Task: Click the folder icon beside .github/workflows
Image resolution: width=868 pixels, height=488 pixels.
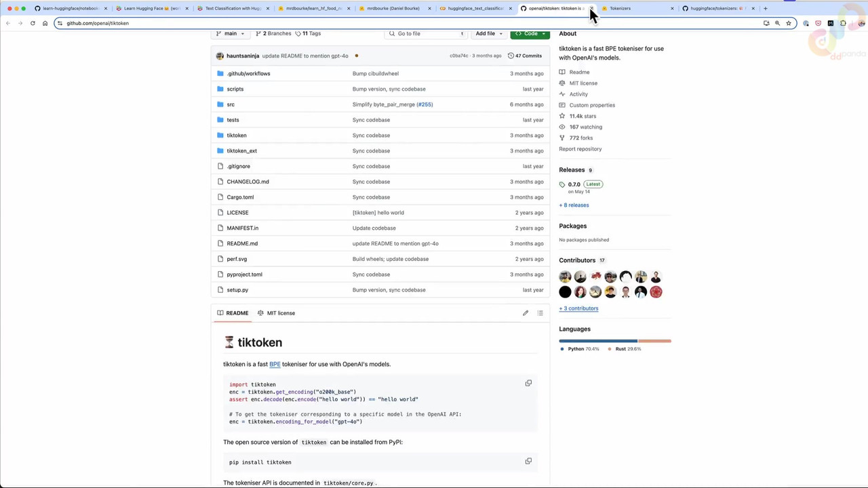Action: (x=220, y=73)
